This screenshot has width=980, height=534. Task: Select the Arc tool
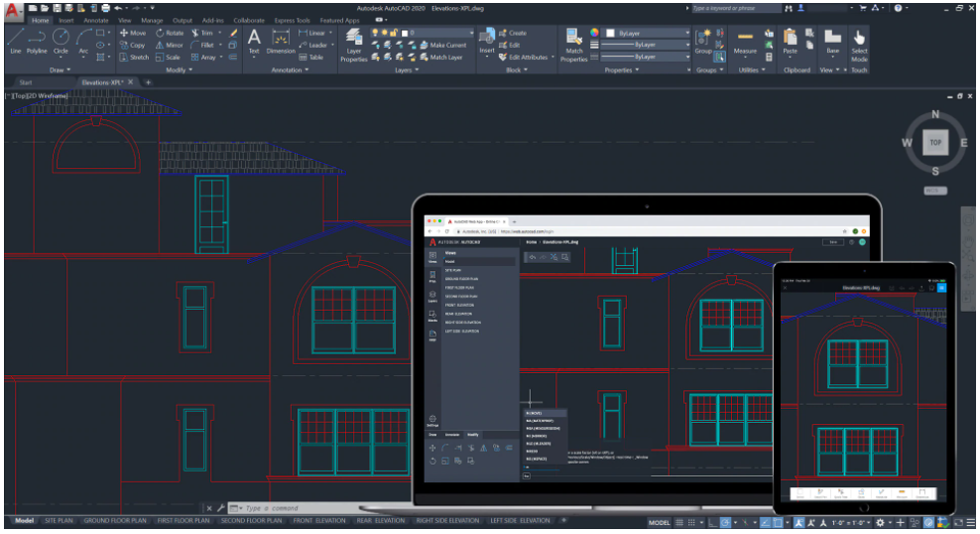[83, 42]
